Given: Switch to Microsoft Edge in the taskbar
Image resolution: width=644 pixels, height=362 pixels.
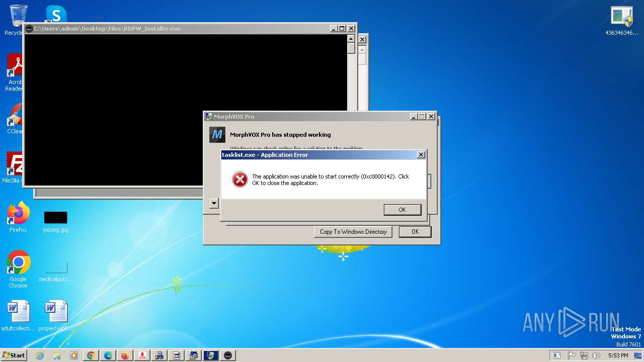Looking at the screenshot, I should 108,355.
